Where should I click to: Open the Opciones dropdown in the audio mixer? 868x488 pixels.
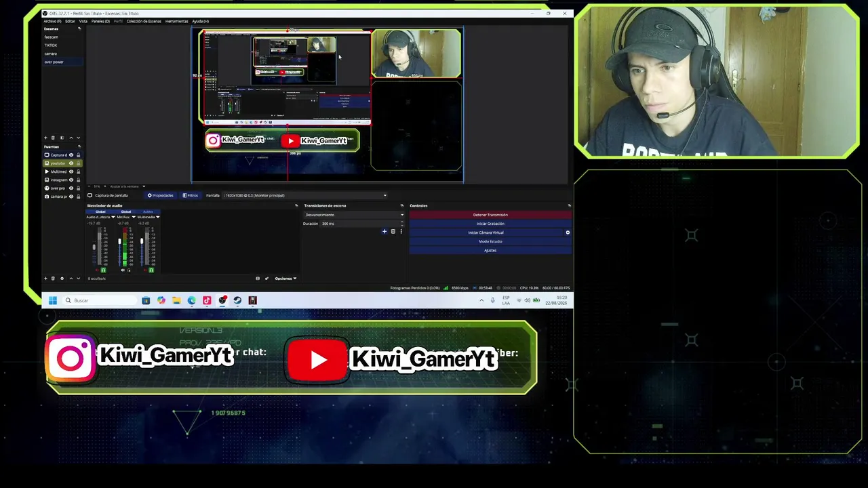click(285, 279)
